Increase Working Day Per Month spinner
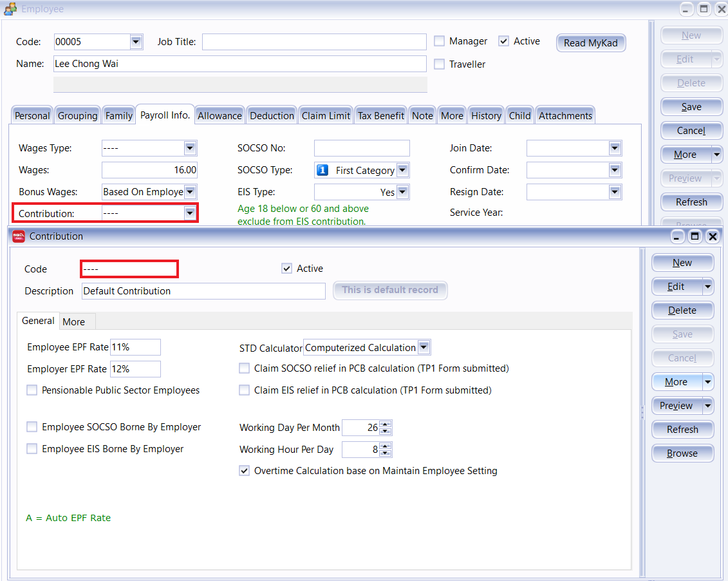 (x=386, y=424)
